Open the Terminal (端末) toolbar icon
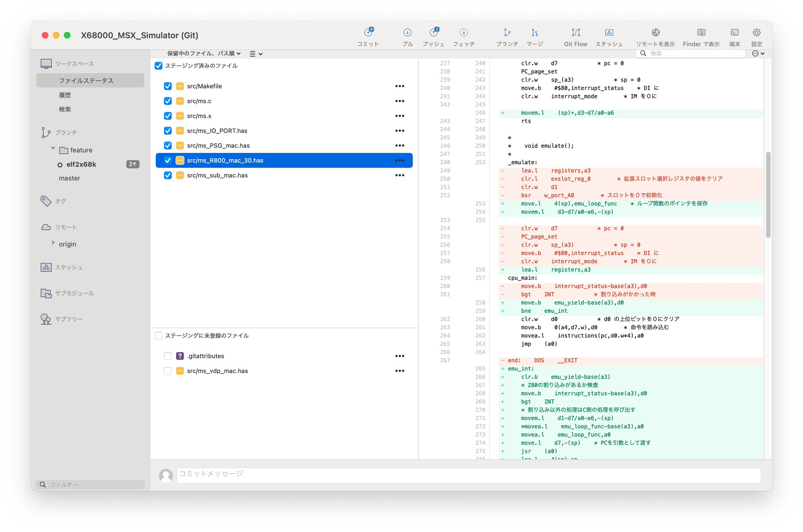The width and height of the screenshot is (803, 532). (735, 33)
